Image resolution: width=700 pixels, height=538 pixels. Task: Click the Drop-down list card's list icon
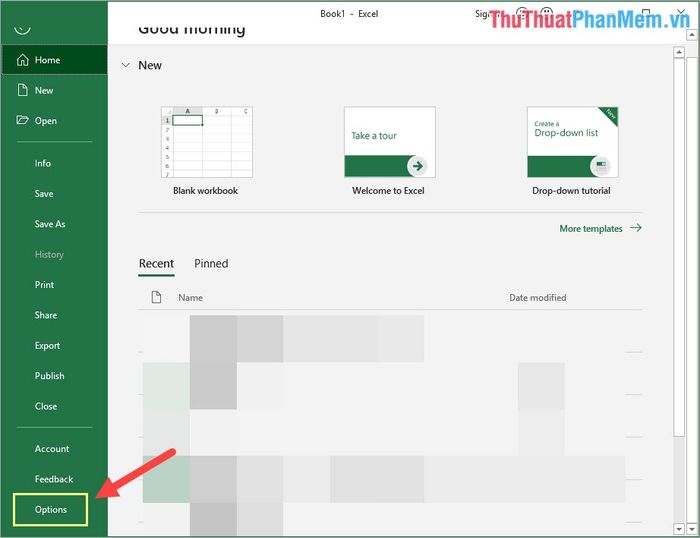600,166
